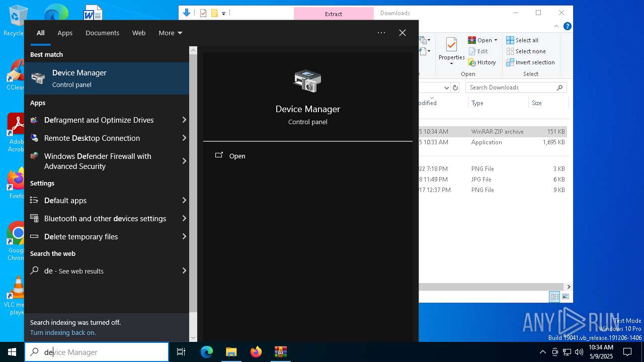Select the Application file row 1,695 KB
Screen dimensions: 644x362
493,142
